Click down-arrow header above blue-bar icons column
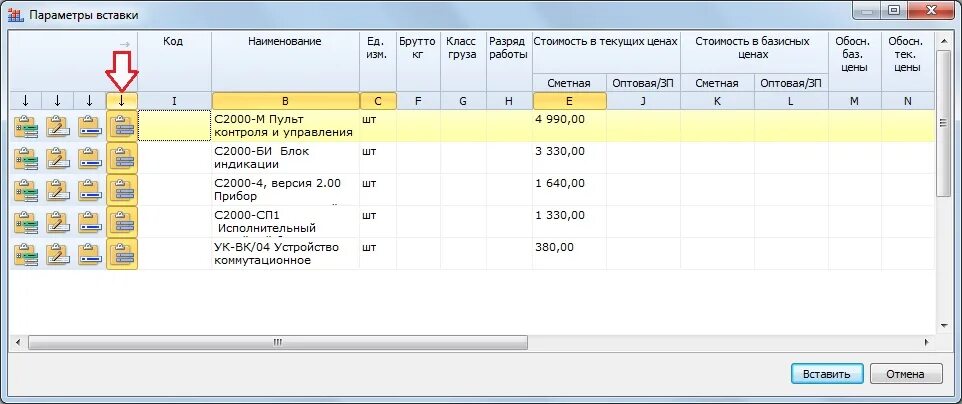This screenshot has width=962, height=404. click(90, 101)
